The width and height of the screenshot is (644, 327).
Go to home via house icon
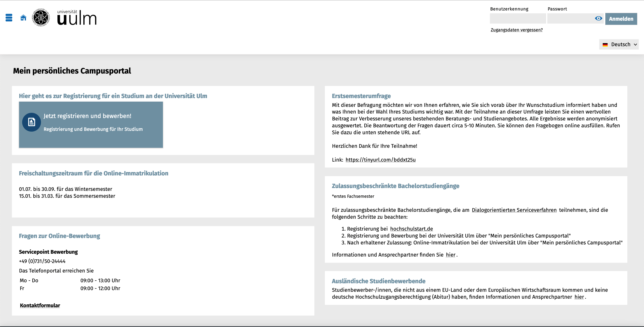point(23,18)
